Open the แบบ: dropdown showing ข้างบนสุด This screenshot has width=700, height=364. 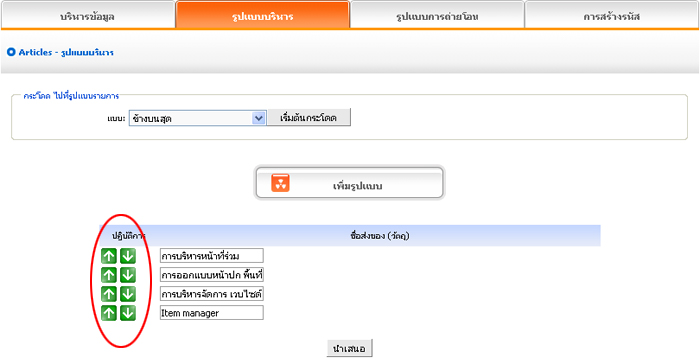click(x=198, y=118)
